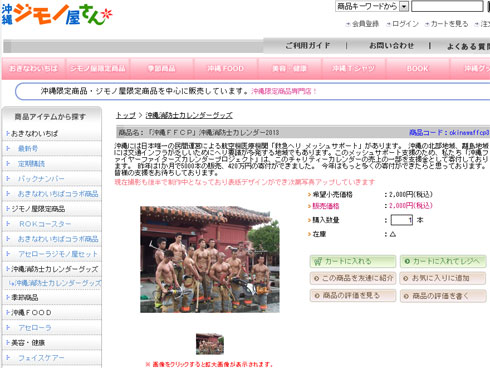The image size is (490, 368).
Task: Open 最新号 in the sidebar
Action: click(28, 149)
